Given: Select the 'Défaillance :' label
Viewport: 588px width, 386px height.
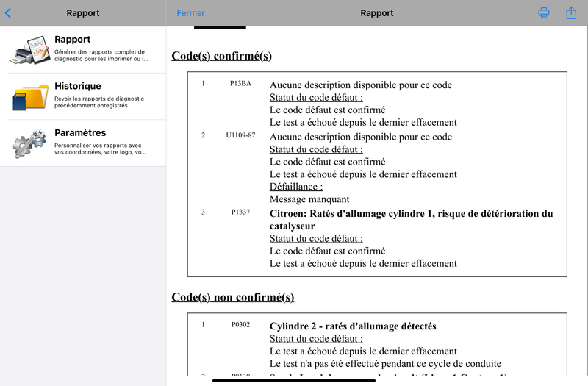Looking at the screenshot, I should click(296, 187).
